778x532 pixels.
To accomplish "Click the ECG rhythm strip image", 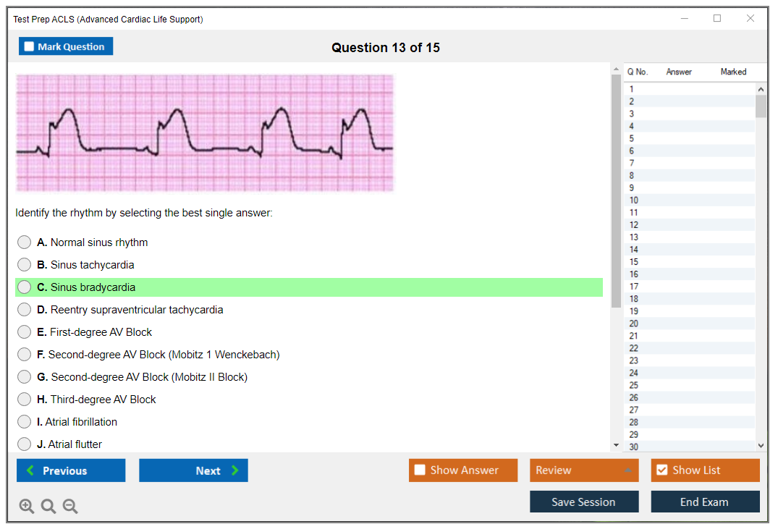I will point(205,133).
